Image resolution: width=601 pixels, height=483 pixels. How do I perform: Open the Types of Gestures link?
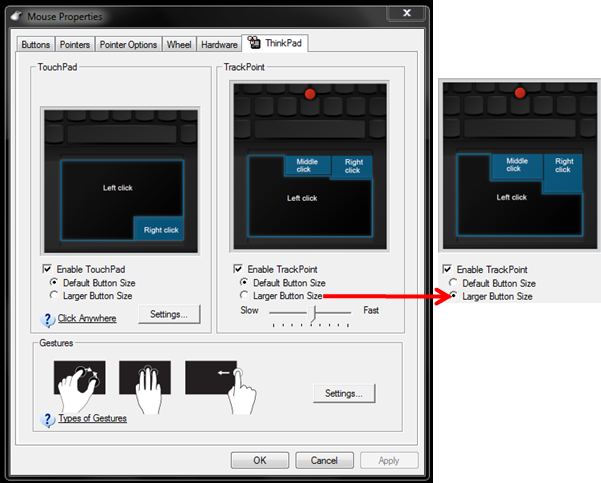92,419
